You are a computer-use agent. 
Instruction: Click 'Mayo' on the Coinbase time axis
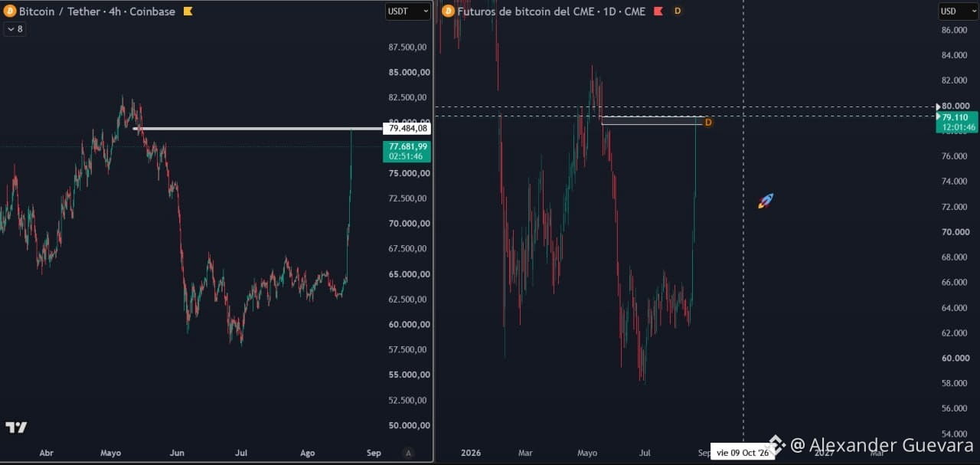(111, 454)
